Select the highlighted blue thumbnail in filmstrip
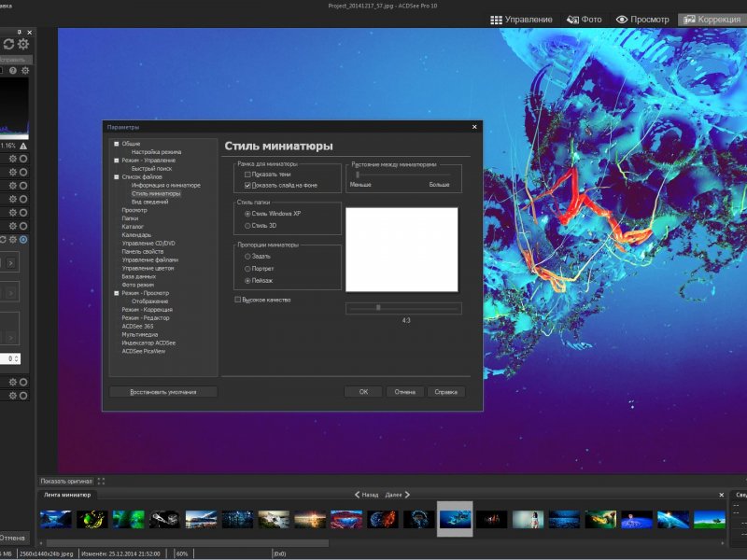This screenshot has width=747, height=560. coord(455,519)
